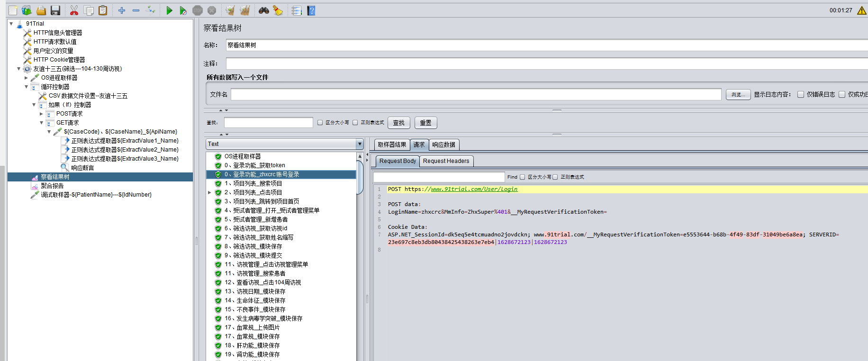868x361 pixels.
Task: Select HTTP Cookie管理器 in tree
Action: tap(59, 60)
